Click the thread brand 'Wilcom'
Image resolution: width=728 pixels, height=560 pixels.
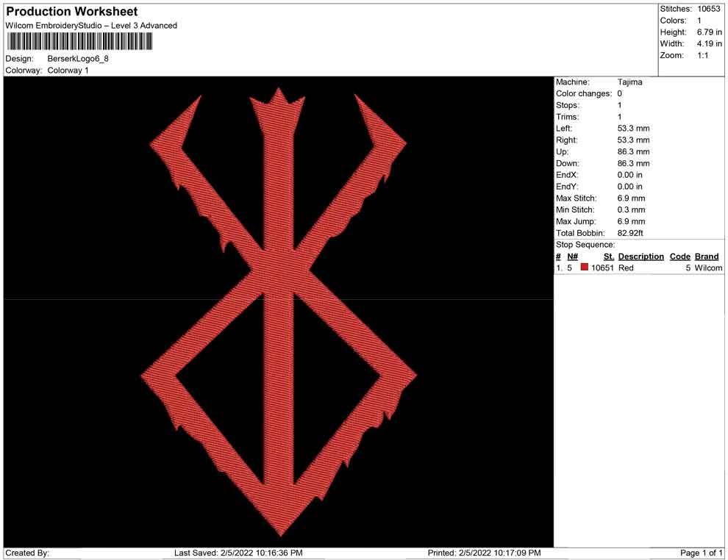[708, 268]
